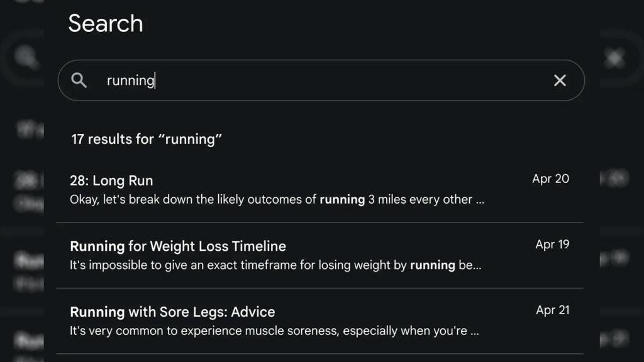Click the blurred background close X icon
The width and height of the screenshot is (644, 362).
click(614, 58)
